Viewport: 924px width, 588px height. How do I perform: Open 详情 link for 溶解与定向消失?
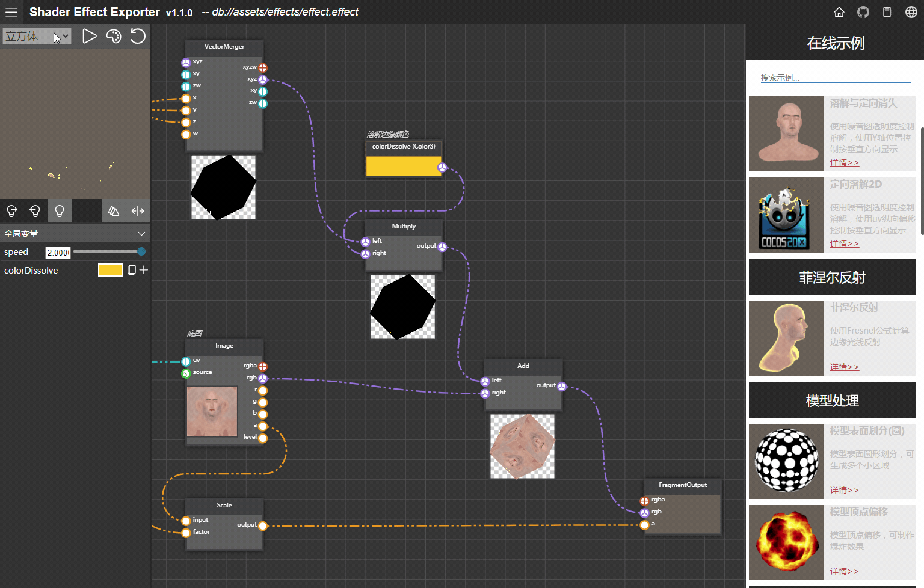click(844, 163)
